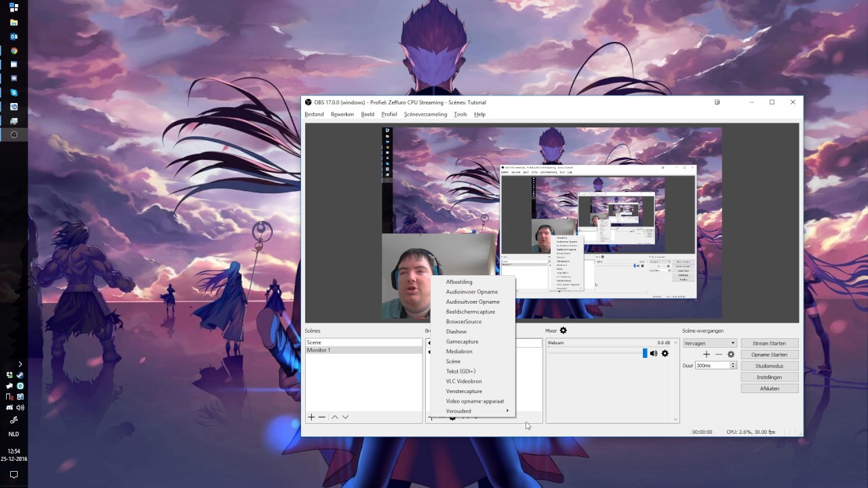The image size is (868, 488).
Task: Click the Stream Starten button
Action: [x=770, y=343]
